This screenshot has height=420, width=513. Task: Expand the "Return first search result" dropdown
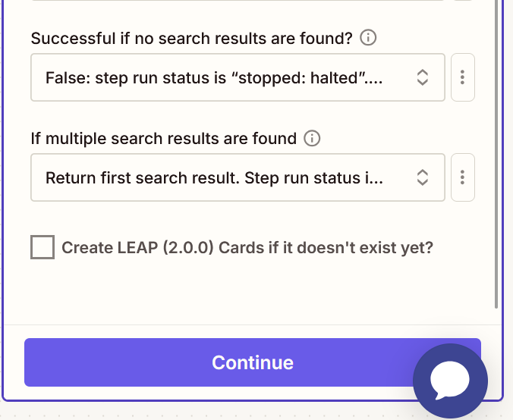click(228, 177)
